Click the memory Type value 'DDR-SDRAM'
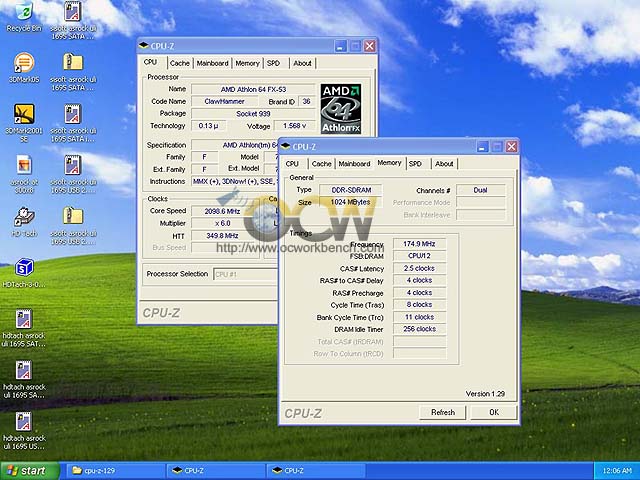Screen dimensions: 640x480 (x=351, y=190)
